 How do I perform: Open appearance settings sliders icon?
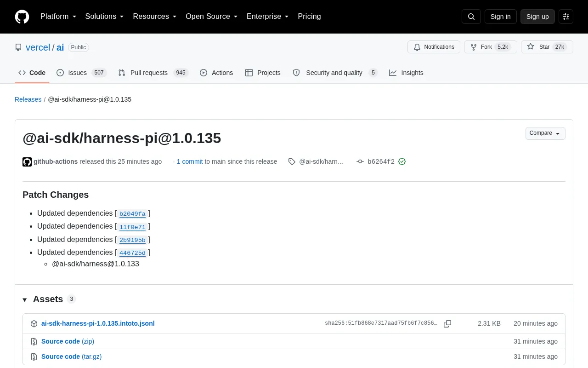tap(566, 17)
